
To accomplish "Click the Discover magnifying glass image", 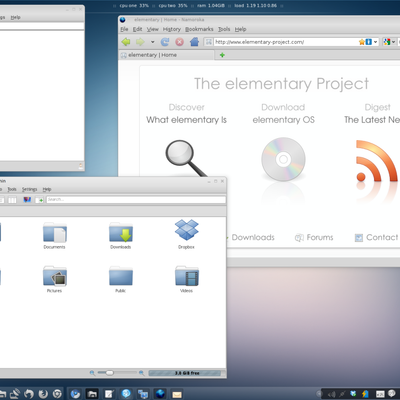I will (x=186, y=158).
